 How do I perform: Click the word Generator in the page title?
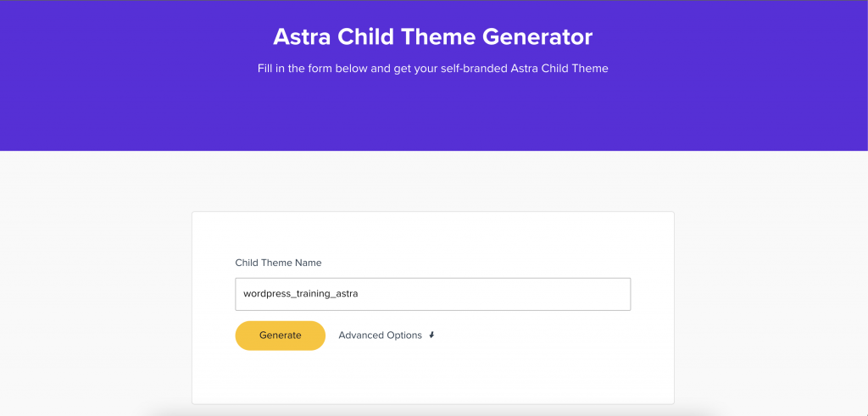(x=537, y=37)
